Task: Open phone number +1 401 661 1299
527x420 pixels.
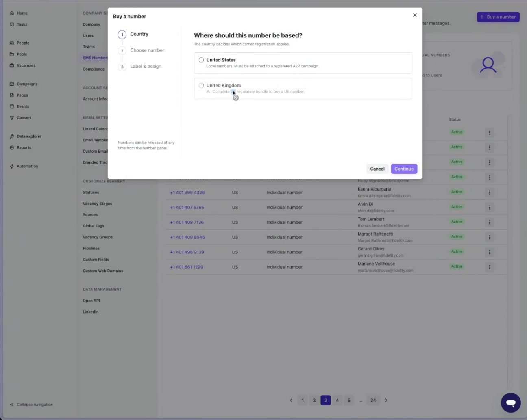Action: (187, 267)
